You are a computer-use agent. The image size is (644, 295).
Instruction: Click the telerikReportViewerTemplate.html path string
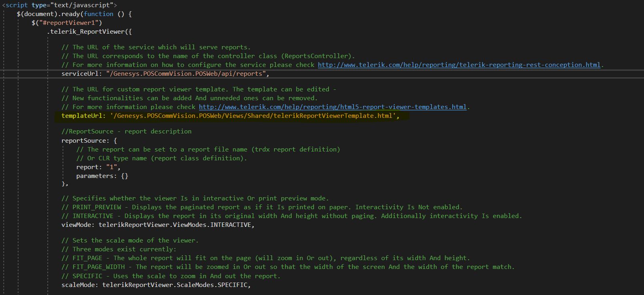tap(254, 116)
